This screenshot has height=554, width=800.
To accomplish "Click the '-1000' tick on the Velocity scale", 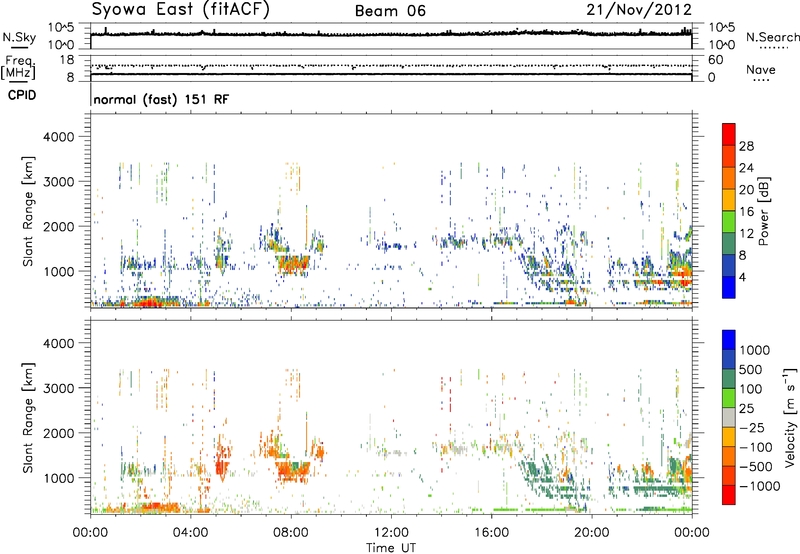I will coord(760,486).
